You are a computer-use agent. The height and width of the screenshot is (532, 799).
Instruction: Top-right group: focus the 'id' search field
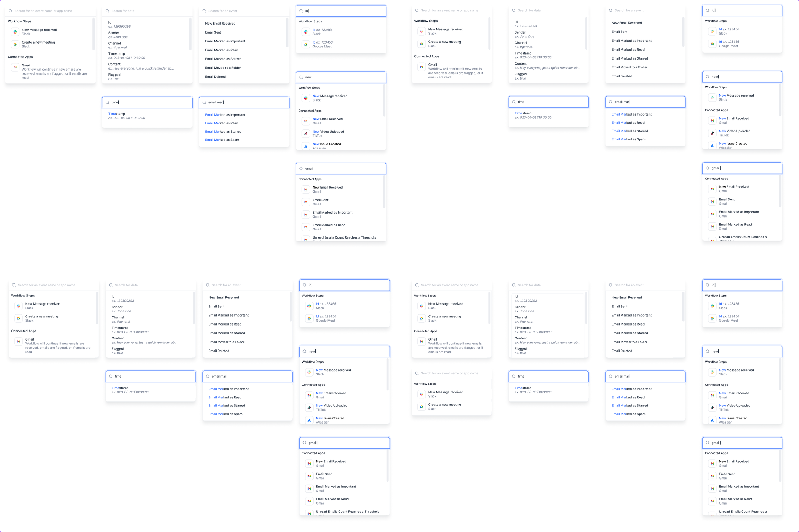(742, 10)
